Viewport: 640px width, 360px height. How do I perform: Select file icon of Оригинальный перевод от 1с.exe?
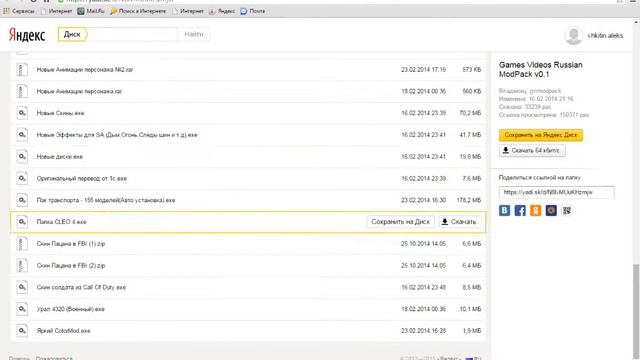(22, 178)
